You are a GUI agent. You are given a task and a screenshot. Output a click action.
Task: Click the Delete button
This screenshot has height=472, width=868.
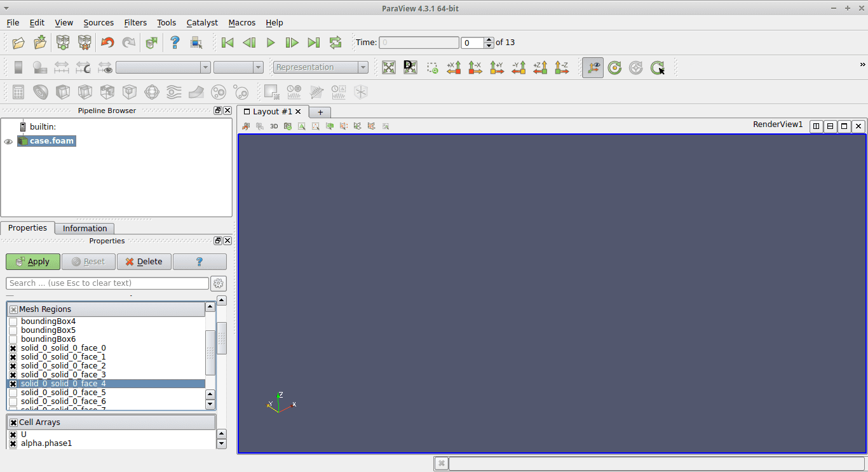[x=144, y=262]
